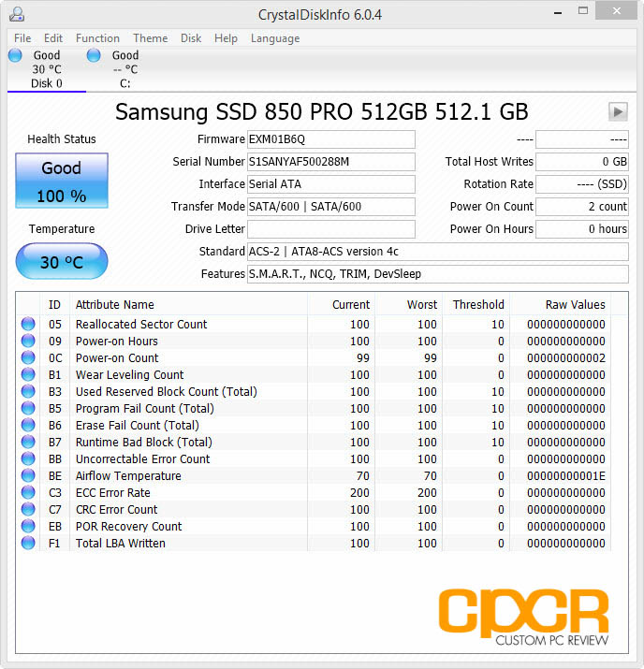Click status orb for POR Recovery Count
Image resolution: width=644 pixels, height=669 pixels.
point(28,526)
